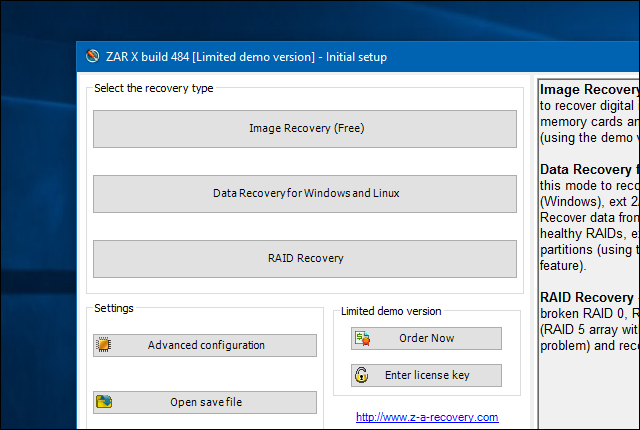Click the Order Now button
Screen dimensions: 640x430
(x=426, y=338)
